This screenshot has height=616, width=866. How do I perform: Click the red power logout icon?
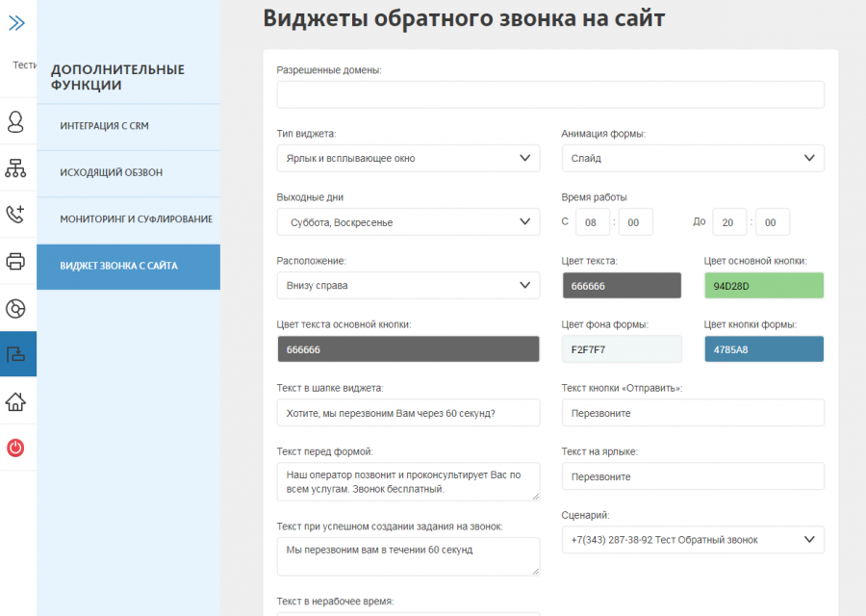click(16, 448)
